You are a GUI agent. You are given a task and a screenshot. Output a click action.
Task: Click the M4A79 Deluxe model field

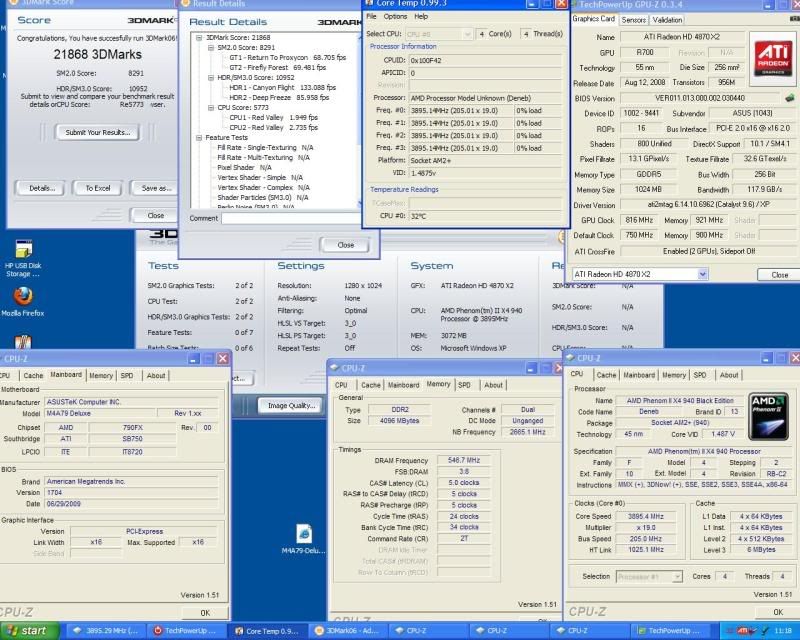coord(101,413)
